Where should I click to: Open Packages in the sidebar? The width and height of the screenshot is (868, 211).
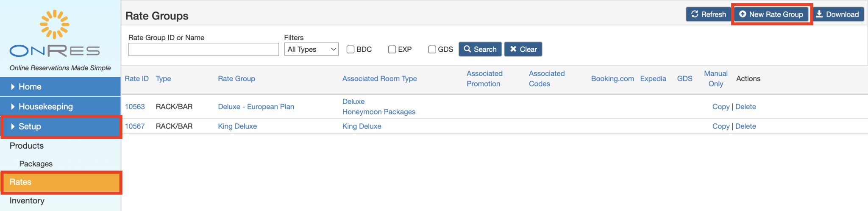tap(36, 164)
